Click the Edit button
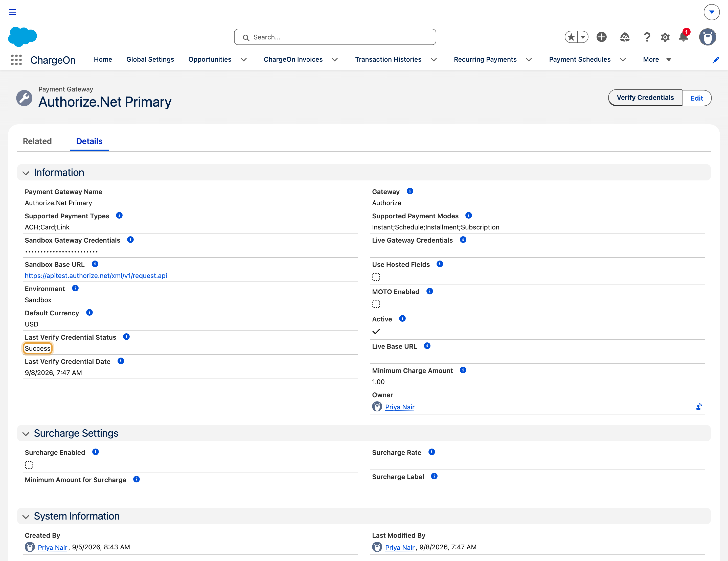The image size is (728, 561). pyautogui.click(x=697, y=98)
